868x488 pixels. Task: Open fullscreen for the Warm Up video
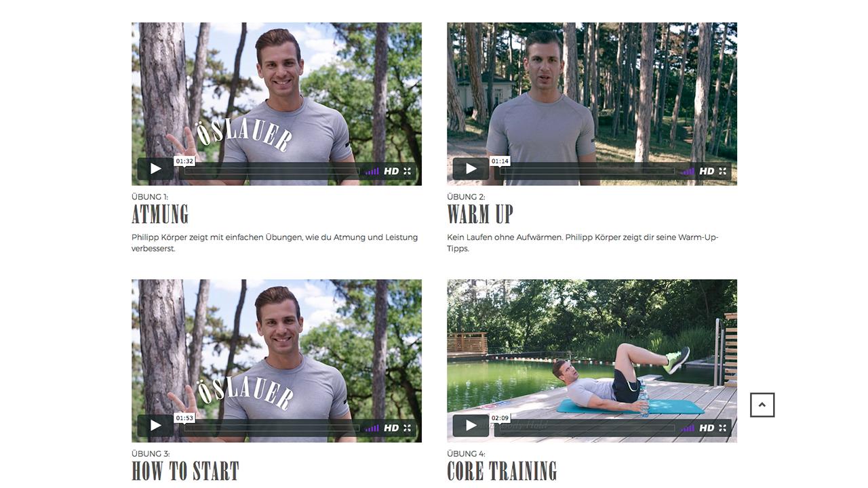coord(723,171)
